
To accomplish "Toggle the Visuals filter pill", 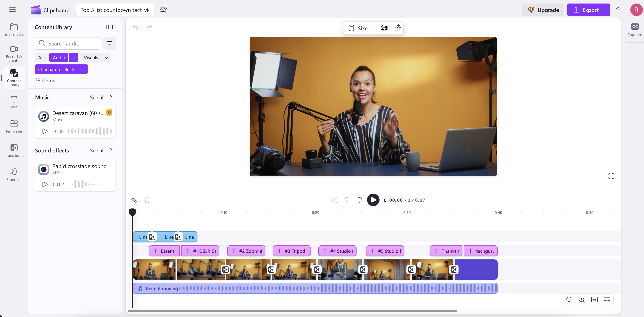I will click(x=91, y=57).
